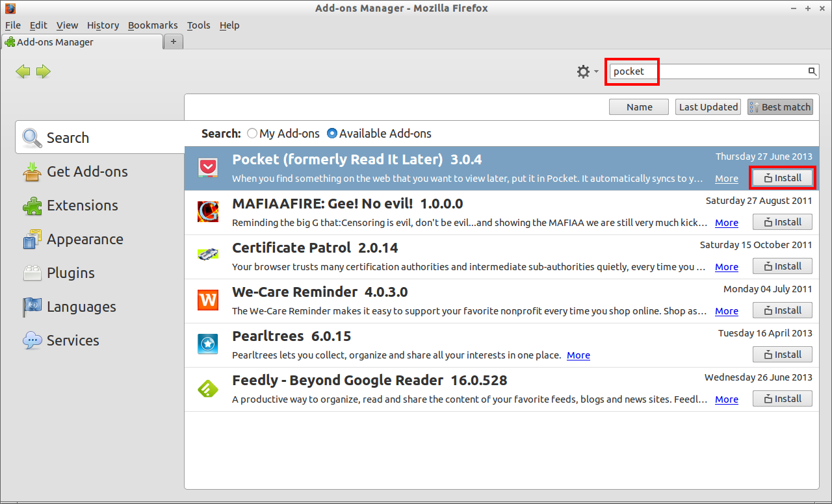Click the We-Care Reminder add-on icon
The height and width of the screenshot is (504, 832).
(x=208, y=300)
